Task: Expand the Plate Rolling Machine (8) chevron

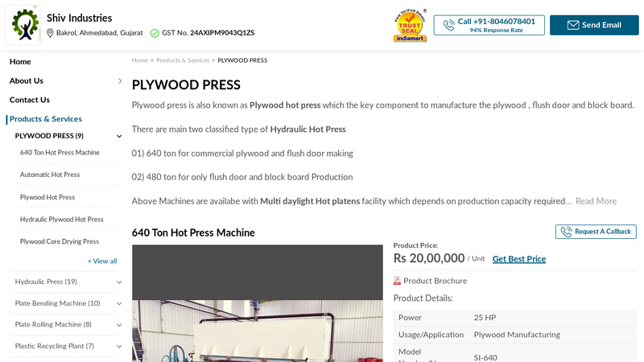Action: (119, 325)
